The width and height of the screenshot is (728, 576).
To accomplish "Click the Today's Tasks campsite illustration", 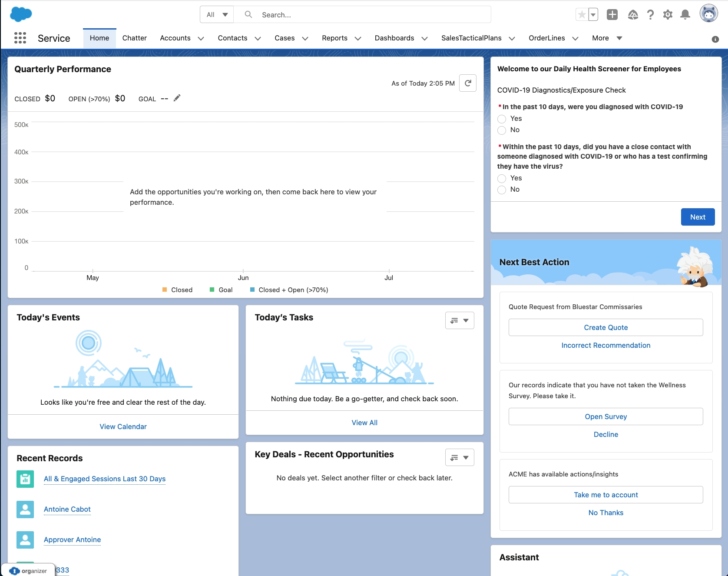I will [x=364, y=362].
